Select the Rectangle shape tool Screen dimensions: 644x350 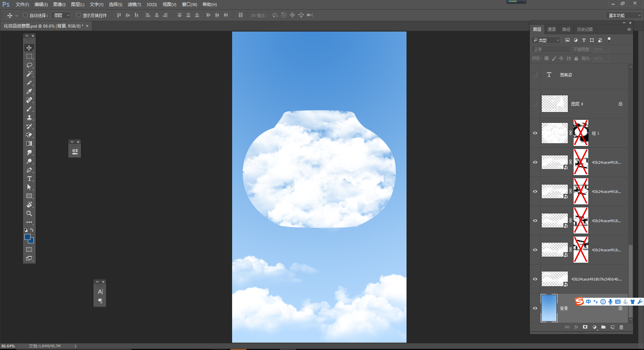click(x=29, y=196)
